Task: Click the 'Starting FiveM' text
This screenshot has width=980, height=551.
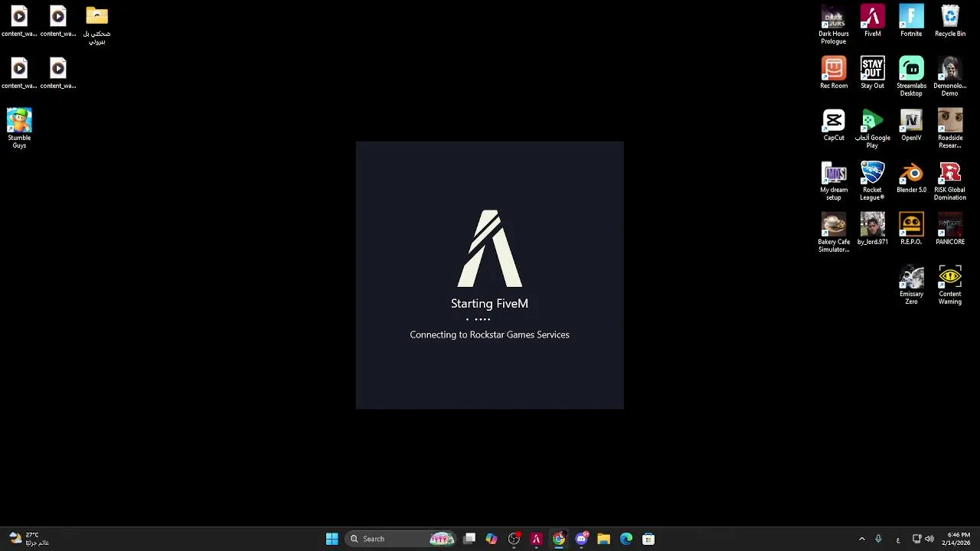Action: pos(489,304)
